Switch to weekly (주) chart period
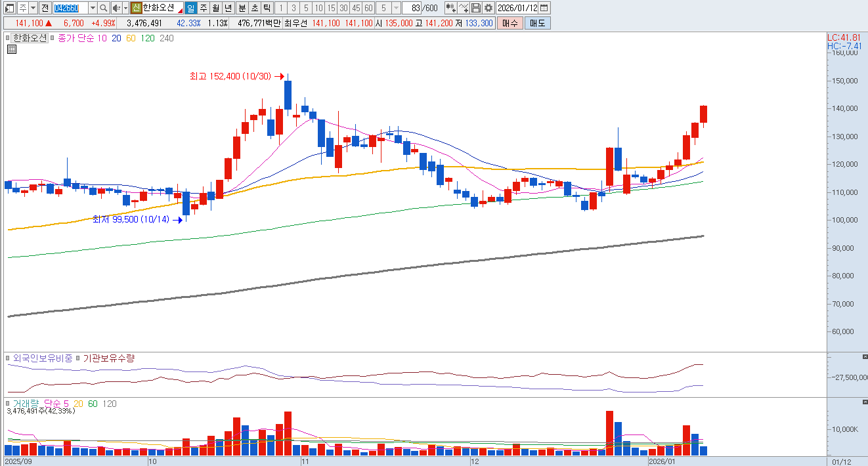 (203, 8)
